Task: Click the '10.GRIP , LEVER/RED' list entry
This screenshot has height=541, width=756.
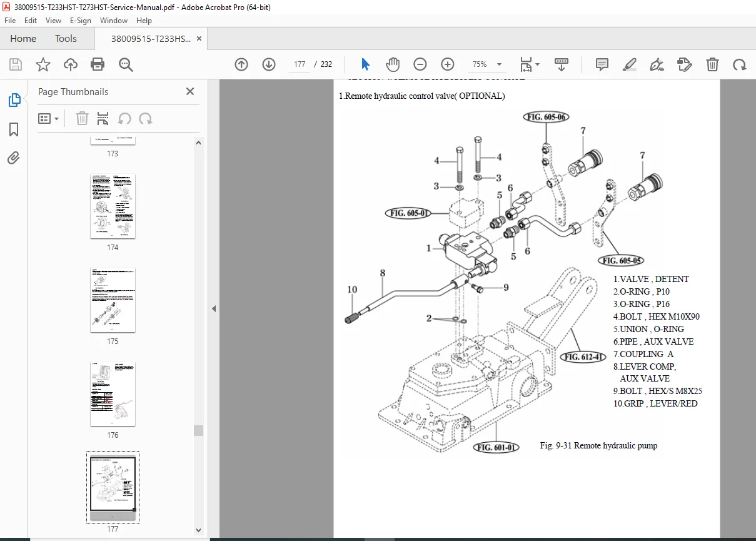Action: tap(655, 403)
